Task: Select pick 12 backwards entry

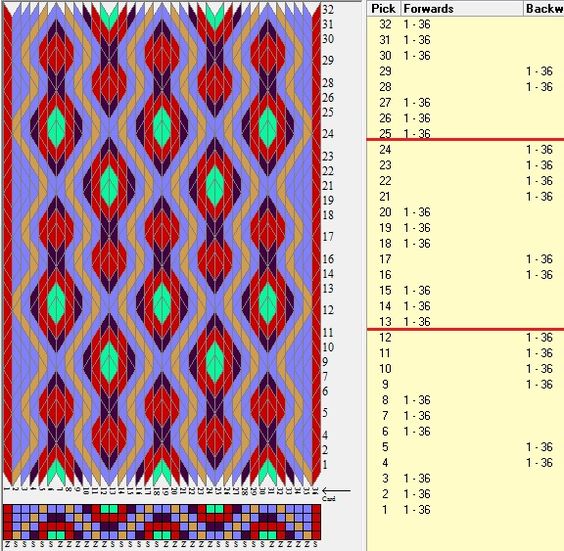Action: pyautogui.click(x=539, y=337)
